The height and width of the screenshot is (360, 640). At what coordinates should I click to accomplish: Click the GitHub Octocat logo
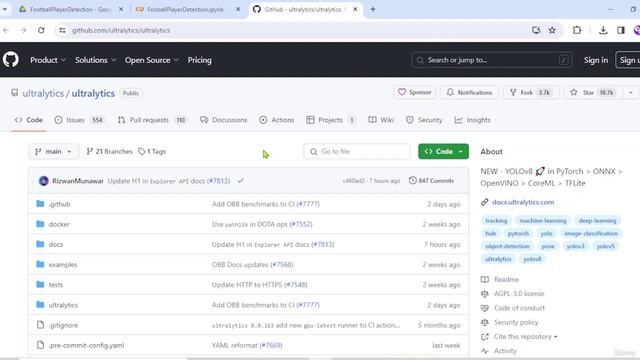coord(11,60)
